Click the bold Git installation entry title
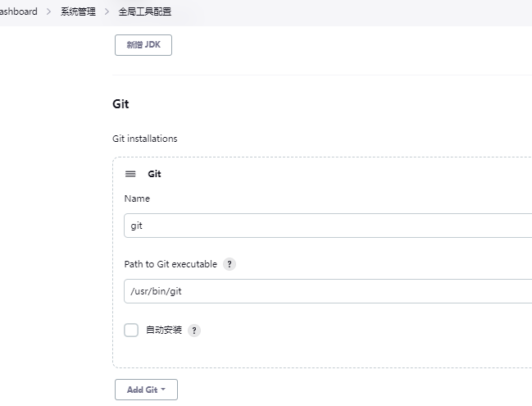 tap(154, 174)
